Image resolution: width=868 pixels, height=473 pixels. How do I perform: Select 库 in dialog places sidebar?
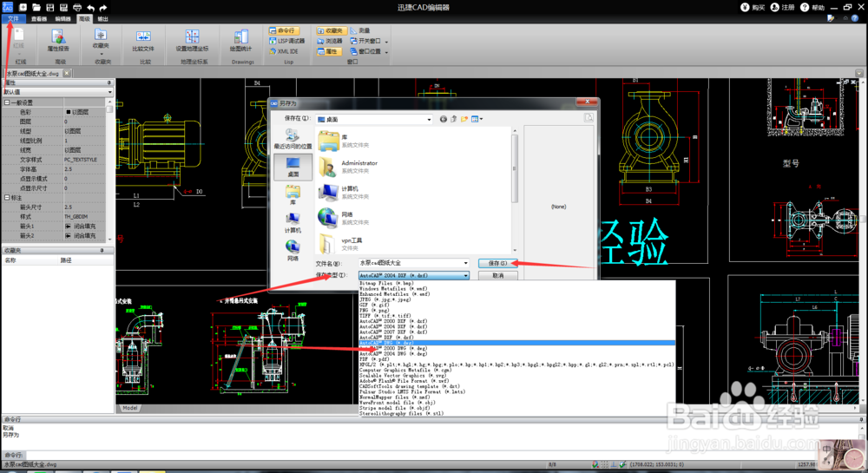[293, 194]
